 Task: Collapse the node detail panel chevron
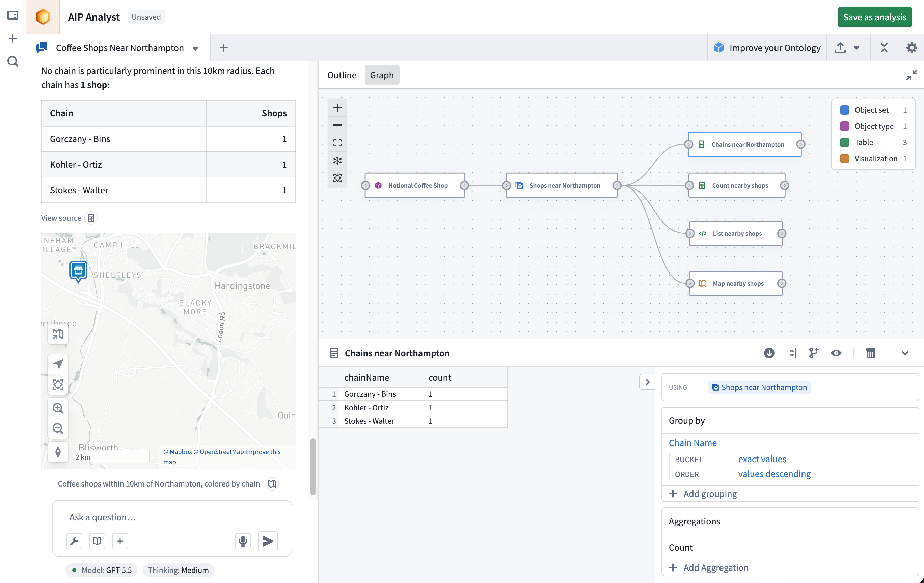[905, 353]
